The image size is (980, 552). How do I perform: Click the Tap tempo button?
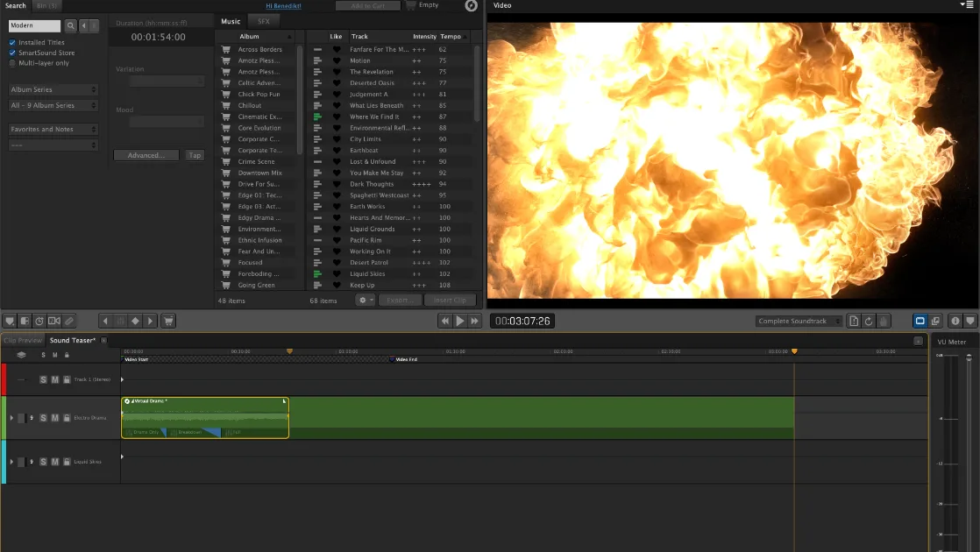click(x=195, y=155)
